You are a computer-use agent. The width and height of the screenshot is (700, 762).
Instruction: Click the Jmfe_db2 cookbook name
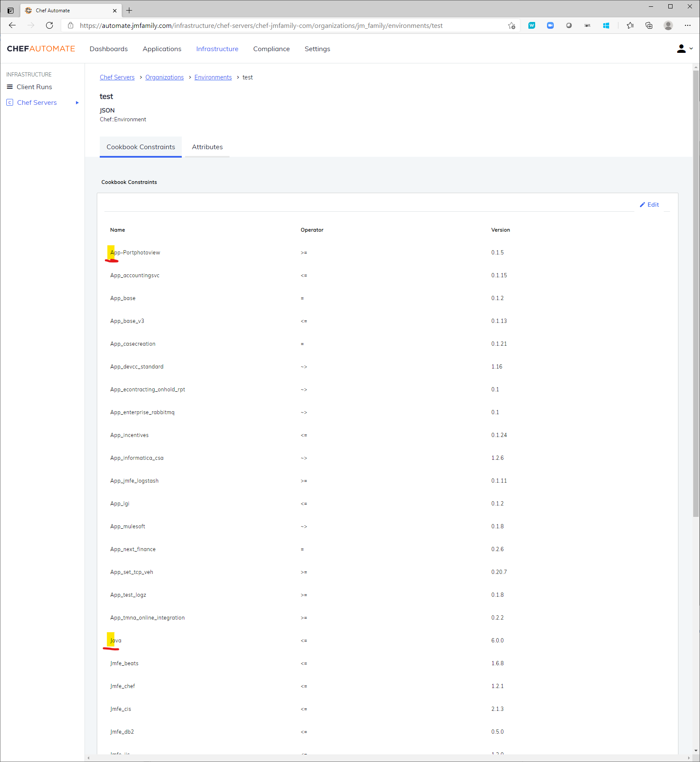(122, 732)
